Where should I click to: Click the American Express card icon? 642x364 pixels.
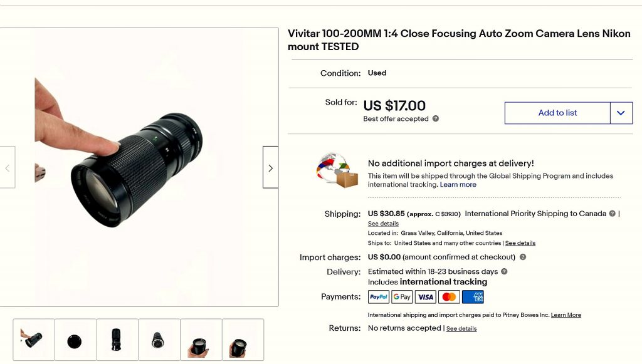[x=473, y=297]
